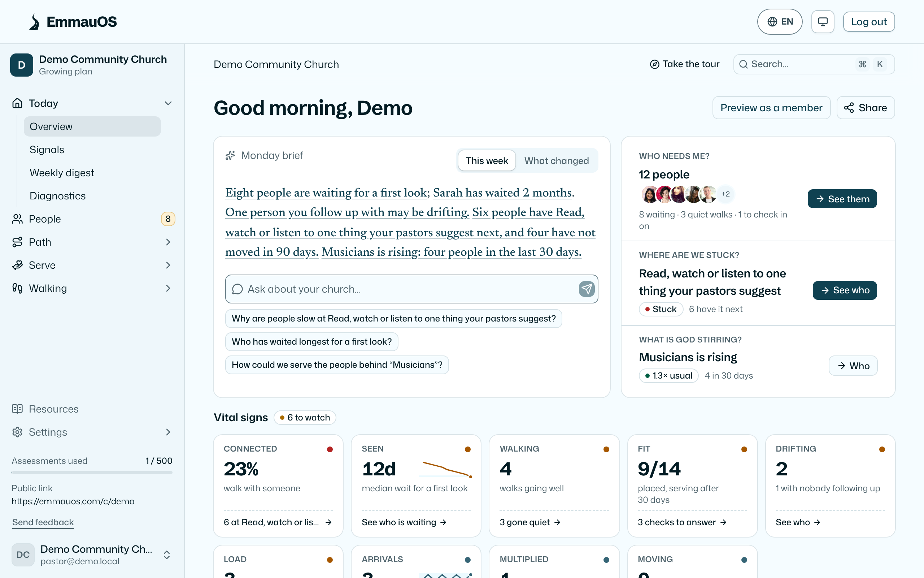Click See who for stuck step

845,290
